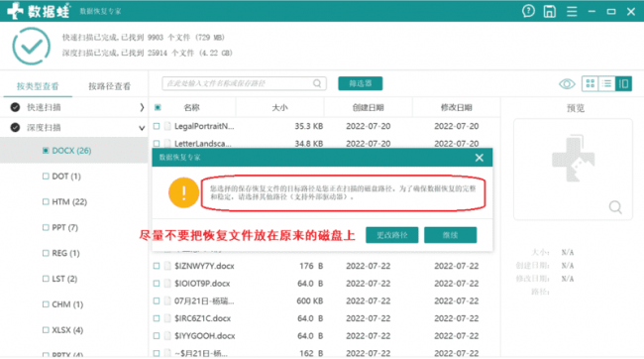The height and width of the screenshot is (359, 644).
Task: Select the HTM (22) category label
Action: [x=69, y=202]
